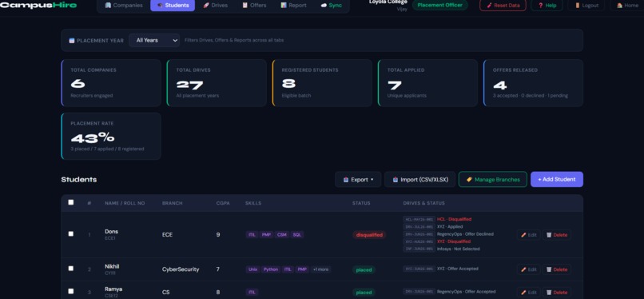Click the Placement Officer role badge
This screenshot has height=299, width=644.
(440, 6)
